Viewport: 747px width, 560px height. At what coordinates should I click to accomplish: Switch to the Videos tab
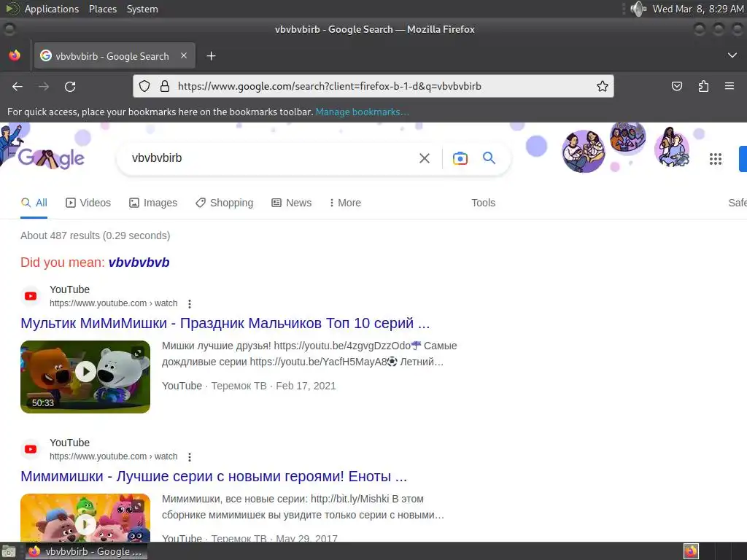pyautogui.click(x=88, y=203)
